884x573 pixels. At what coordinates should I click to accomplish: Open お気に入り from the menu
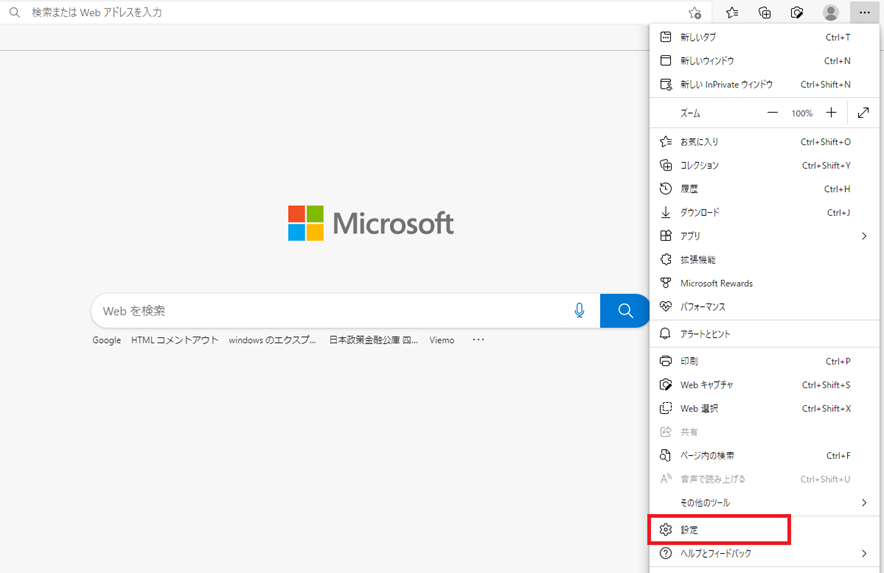click(764, 142)
